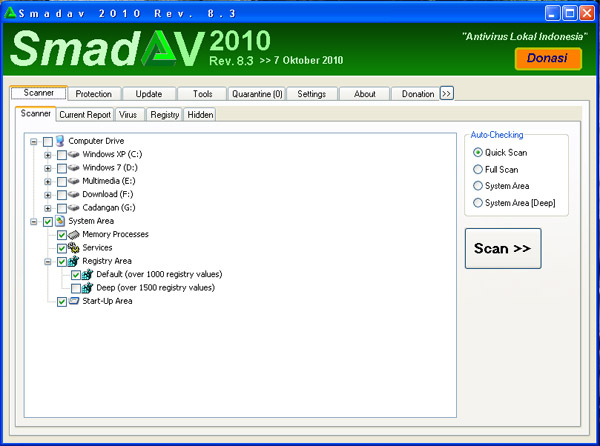Click the Download (F:) drive icon

point(73,195)
